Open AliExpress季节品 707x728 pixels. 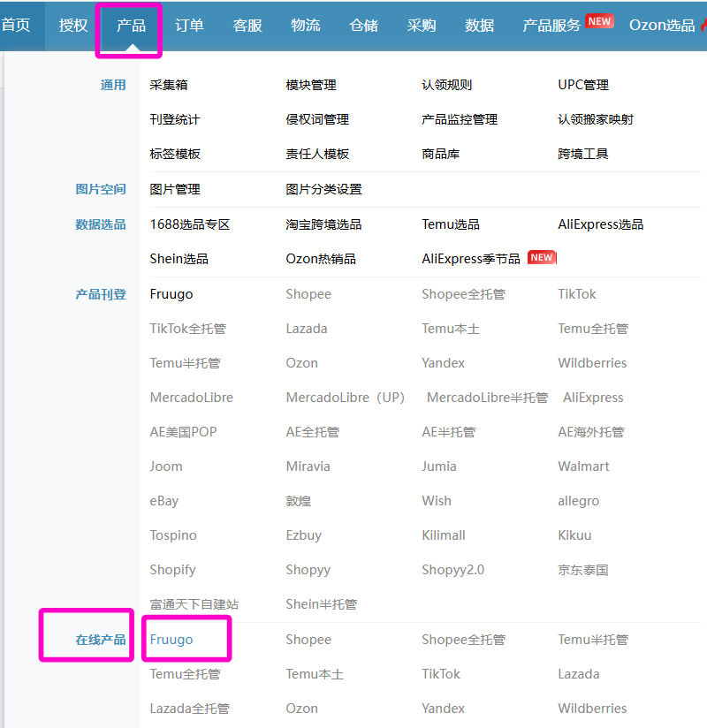click(x=471, y=259)
